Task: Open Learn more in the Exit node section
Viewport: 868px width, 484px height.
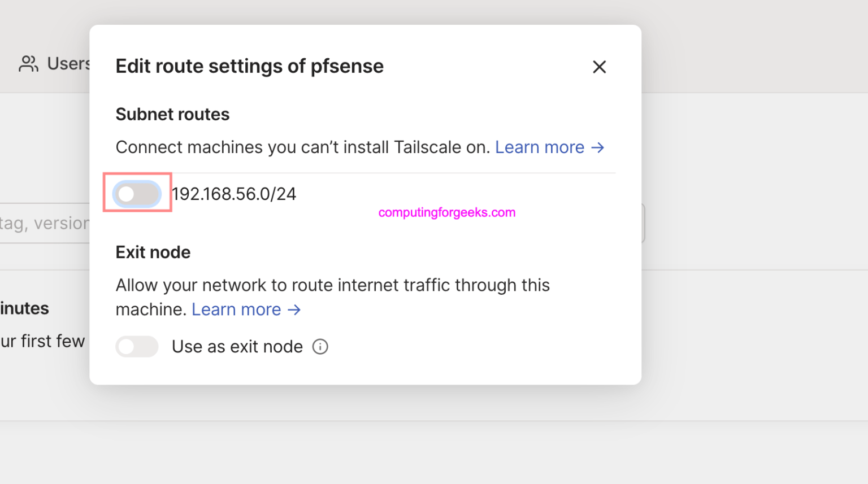Action: pos(236,309)
